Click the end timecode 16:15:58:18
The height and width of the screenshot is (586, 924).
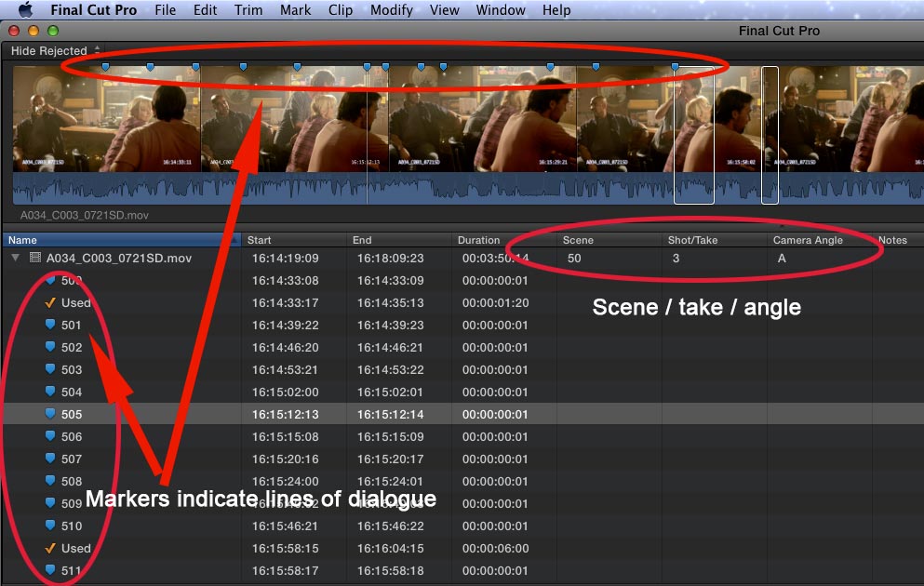click(x=390, y=570)
